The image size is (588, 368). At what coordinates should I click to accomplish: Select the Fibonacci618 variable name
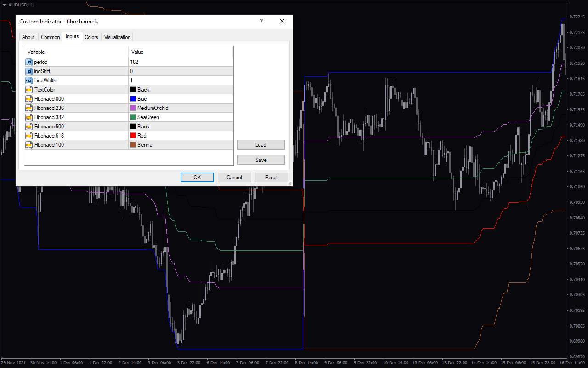pyautogui.click(x=49, y=136)
